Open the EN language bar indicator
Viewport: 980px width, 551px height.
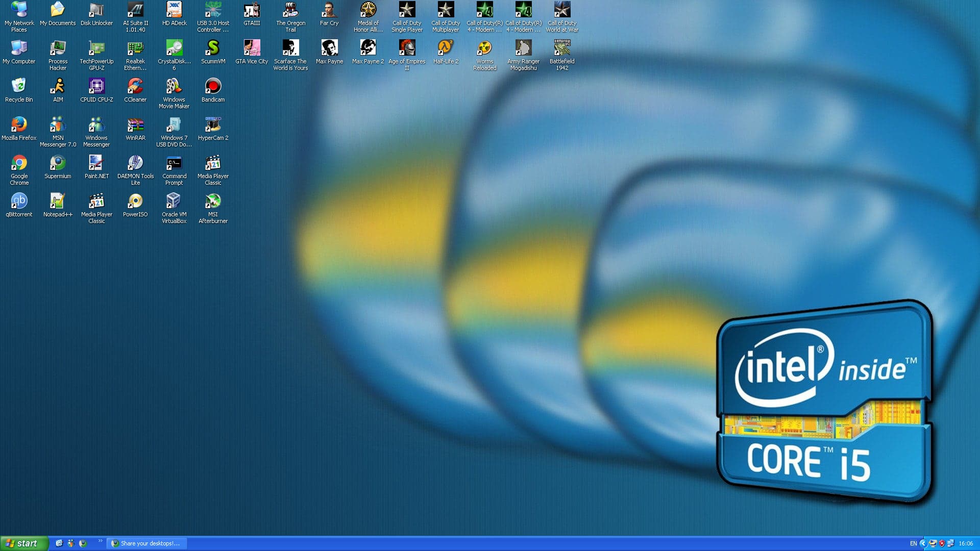point(913,543)
